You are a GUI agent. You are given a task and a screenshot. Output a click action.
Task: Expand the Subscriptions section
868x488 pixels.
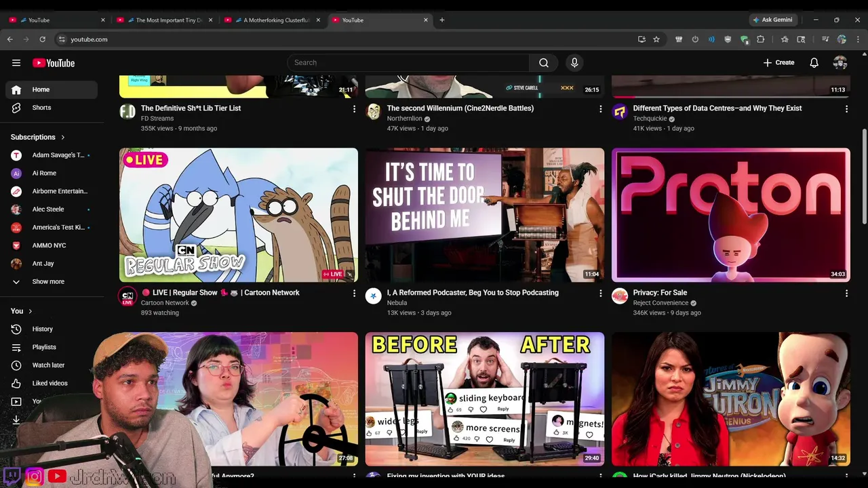click(38, 137)
